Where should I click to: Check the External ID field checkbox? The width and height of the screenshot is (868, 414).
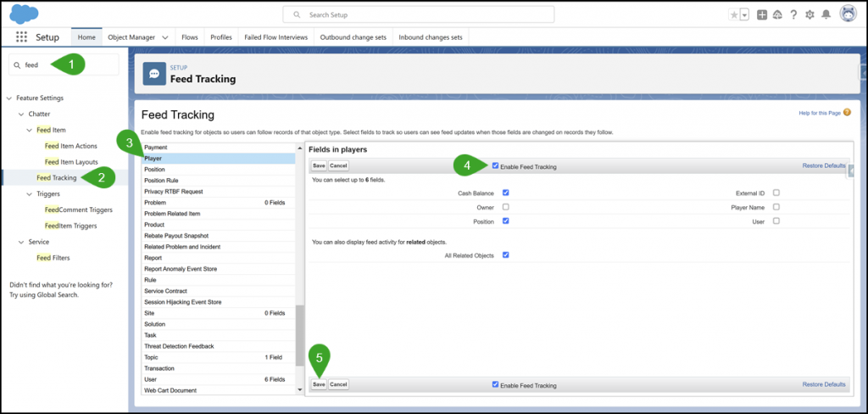[x=776, y=193]
